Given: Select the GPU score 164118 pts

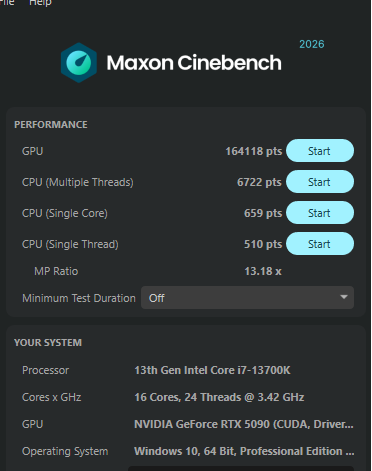Looking at the screenshot, I should pos(254,151).
